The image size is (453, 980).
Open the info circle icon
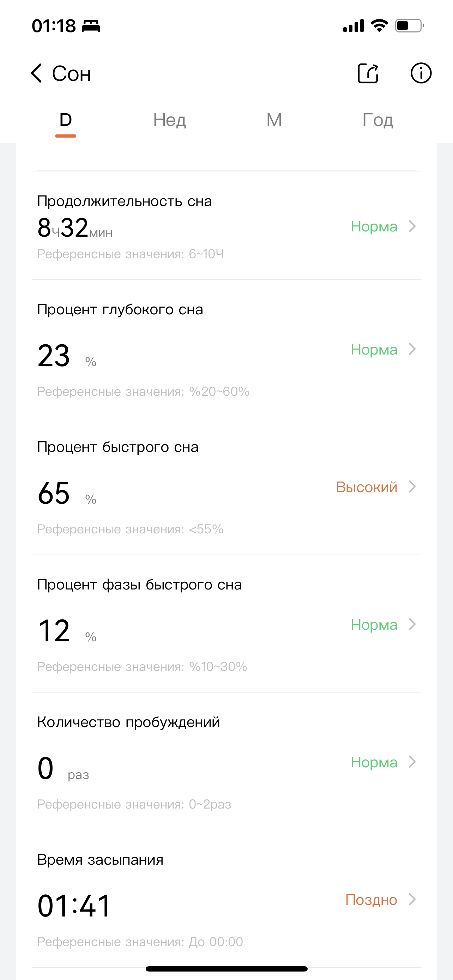(x=421, y=73)
